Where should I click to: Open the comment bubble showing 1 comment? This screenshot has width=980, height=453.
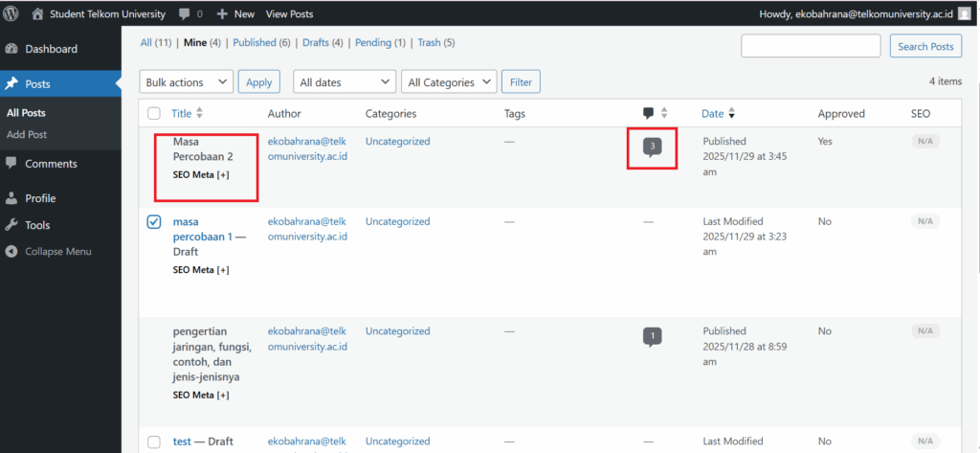coord(652,336)
